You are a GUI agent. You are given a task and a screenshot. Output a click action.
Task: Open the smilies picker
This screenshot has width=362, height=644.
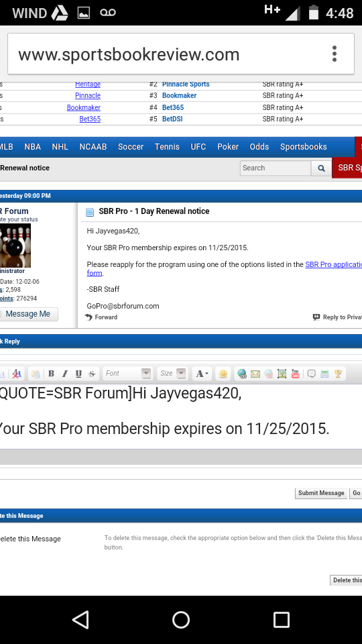(x=223, y=374)
